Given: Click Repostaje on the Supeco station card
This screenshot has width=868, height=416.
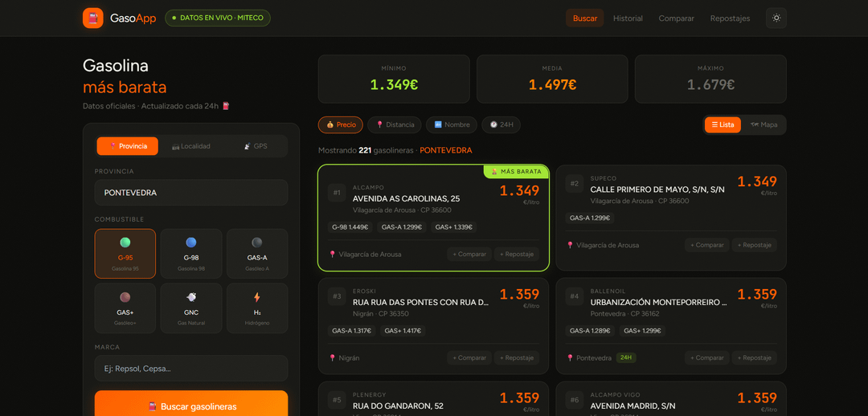Looking at the screenshot, I should pyautogui.click(x=752, y=245).
